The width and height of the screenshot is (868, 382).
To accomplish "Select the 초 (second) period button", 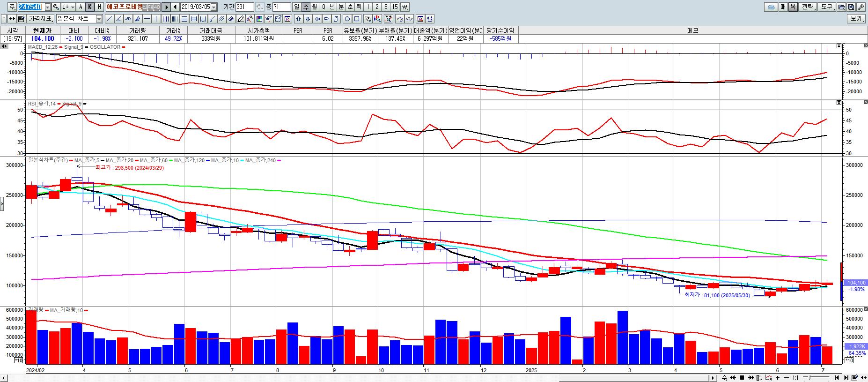I will [349, 7].
